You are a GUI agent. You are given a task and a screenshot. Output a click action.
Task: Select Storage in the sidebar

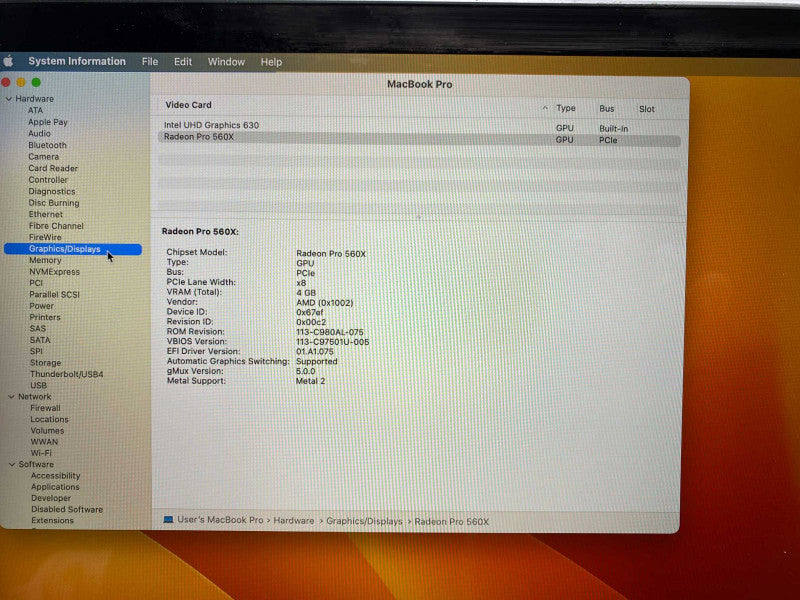pyautogui.click(x=45, y=363)
